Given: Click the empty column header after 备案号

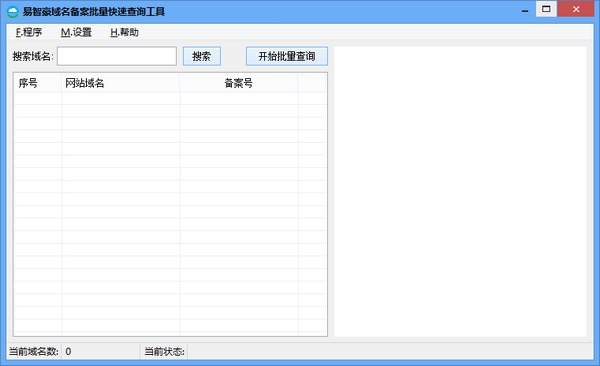Looking at the screenshot, I should [312, 83].
